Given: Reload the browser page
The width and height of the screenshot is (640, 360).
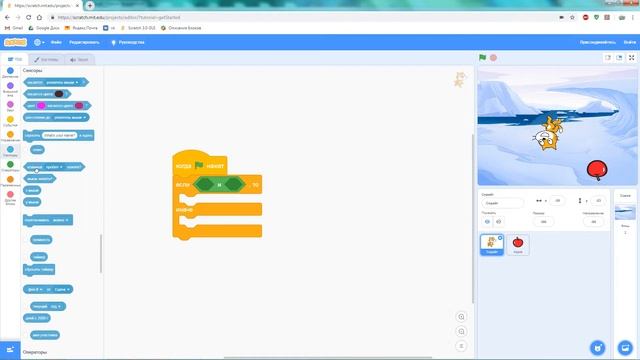Looking at the screenshot, I should tap(29, 18).
